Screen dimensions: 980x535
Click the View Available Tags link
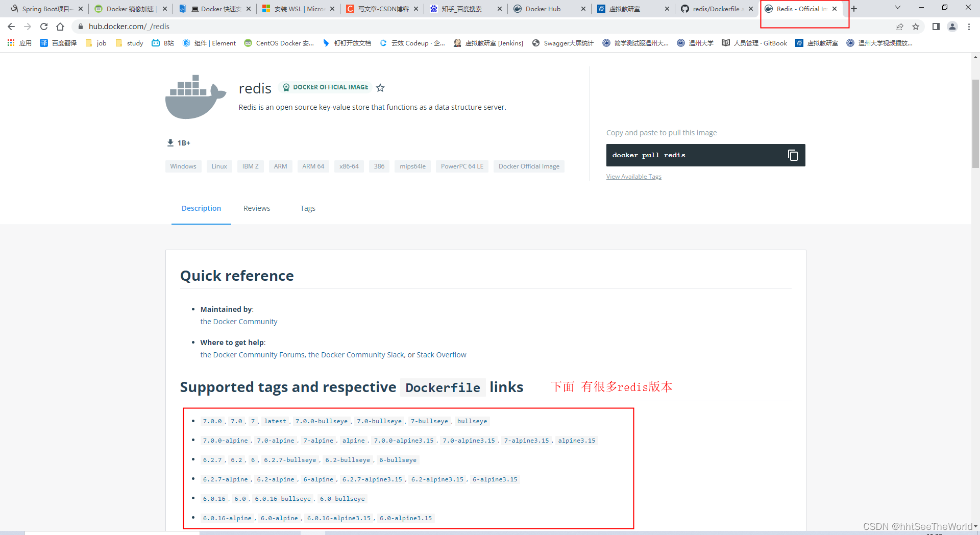pos(633,177)
